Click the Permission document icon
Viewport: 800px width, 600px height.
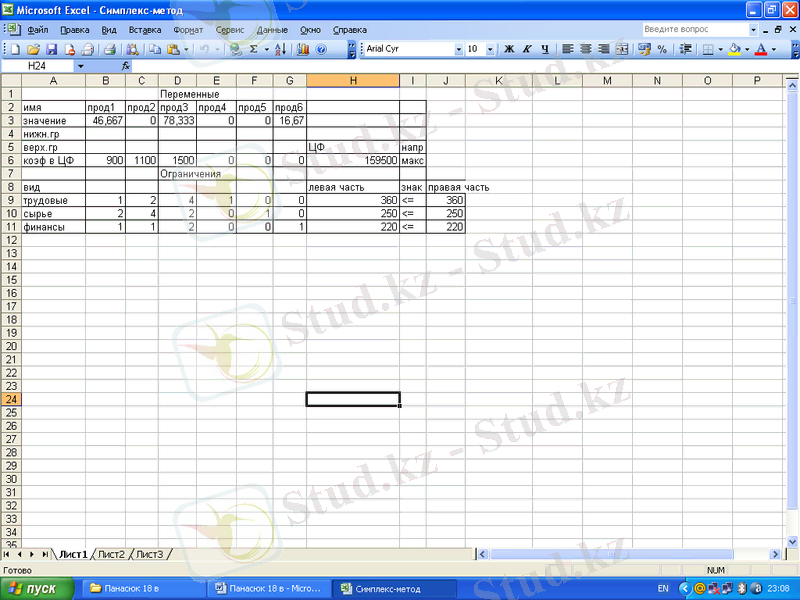pos(69,49)
